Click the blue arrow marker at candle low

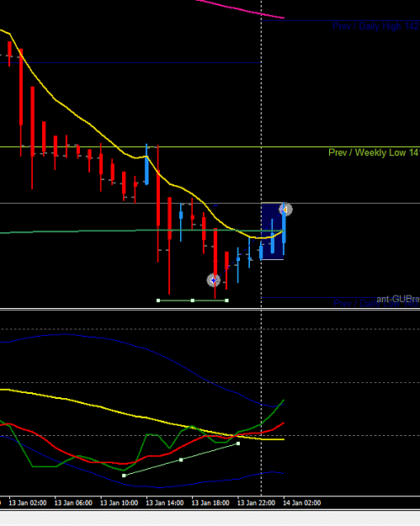213,280
